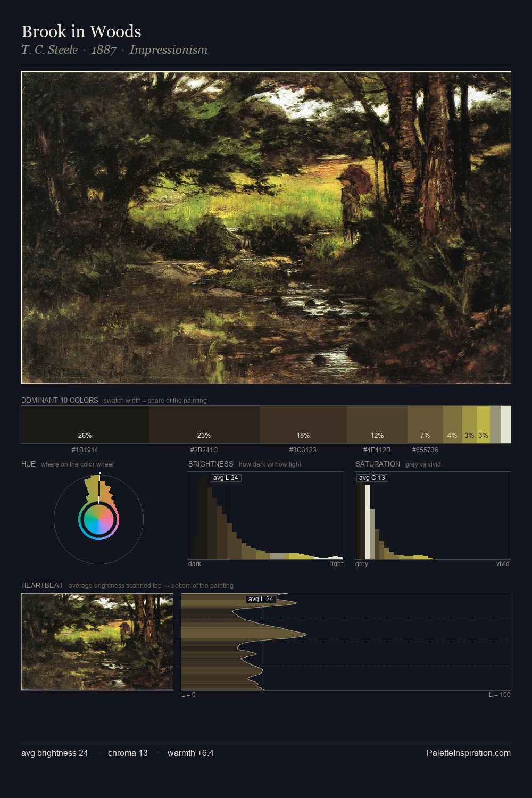Select the 23% color swatch
The height and width of the screenshot is (798, 532).
click(x=204, y=425)
